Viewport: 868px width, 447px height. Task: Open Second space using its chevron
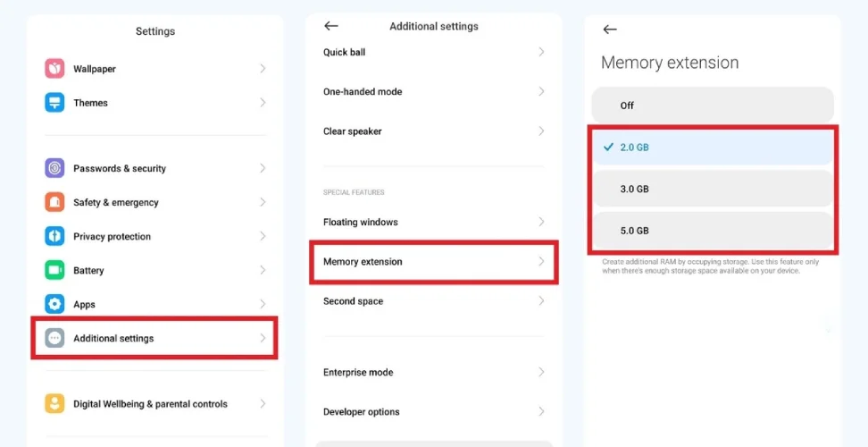(541, 301)
